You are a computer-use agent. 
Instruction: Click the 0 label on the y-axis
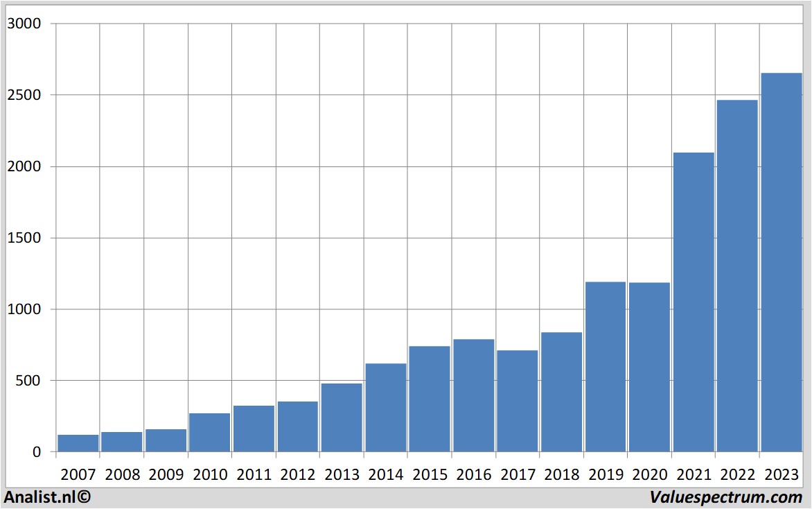[x=37, y=452]
